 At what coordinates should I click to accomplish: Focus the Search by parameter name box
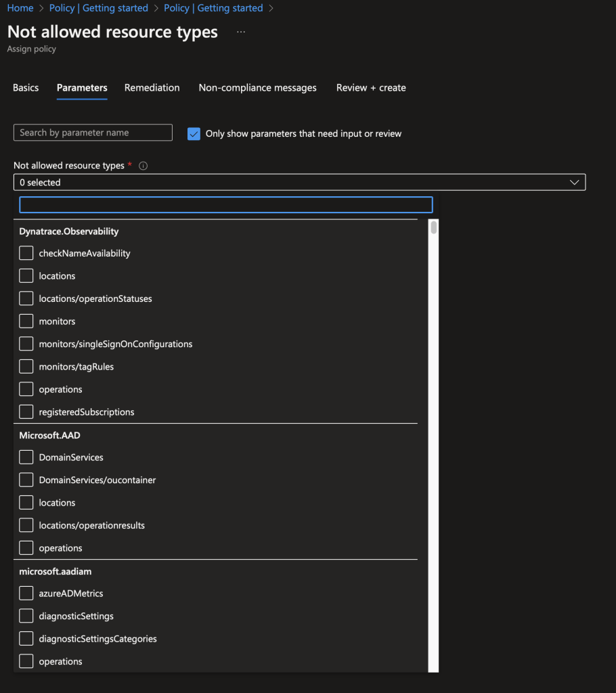(x=93, y=133)
